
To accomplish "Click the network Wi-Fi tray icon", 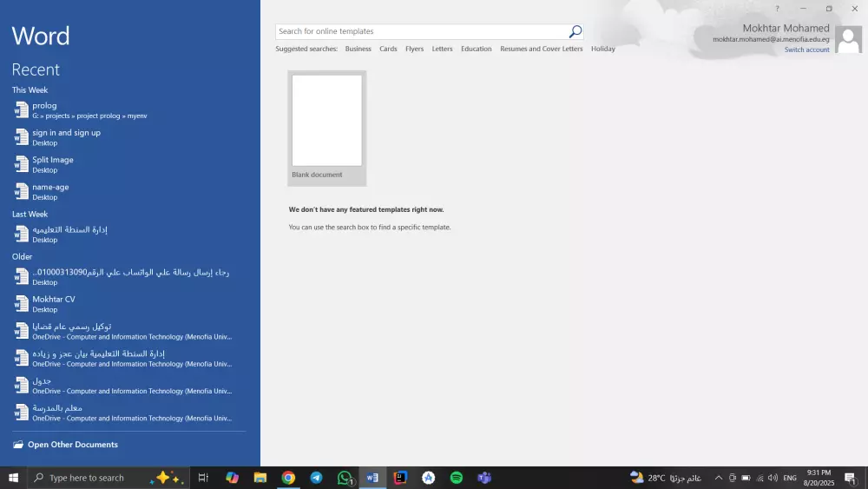I will pyautogui.click(x=760, y=478).
